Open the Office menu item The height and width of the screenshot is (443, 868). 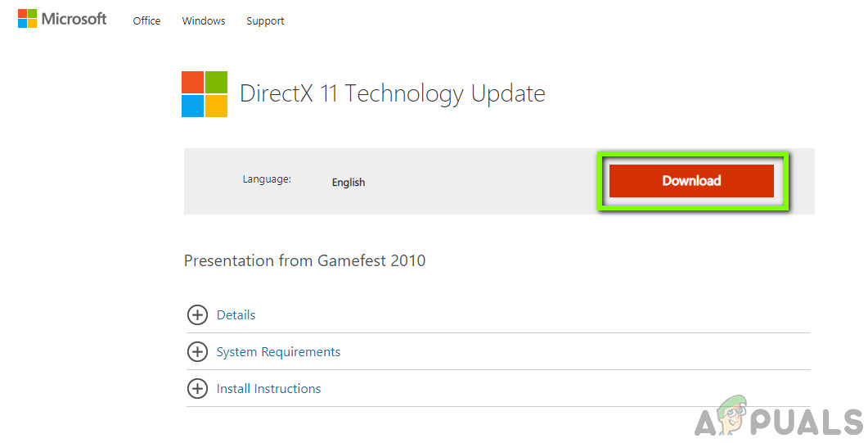click(146, 21)
